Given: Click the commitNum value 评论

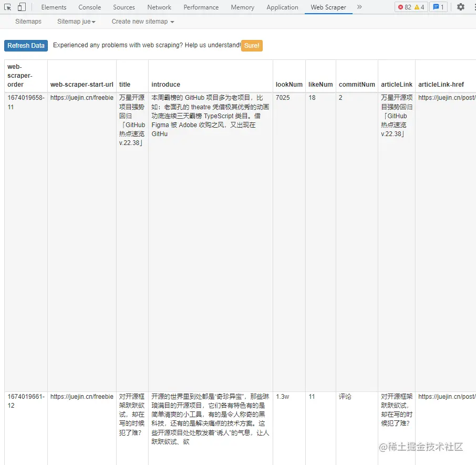Looking at the screenshot, I should tap(345, 397).
